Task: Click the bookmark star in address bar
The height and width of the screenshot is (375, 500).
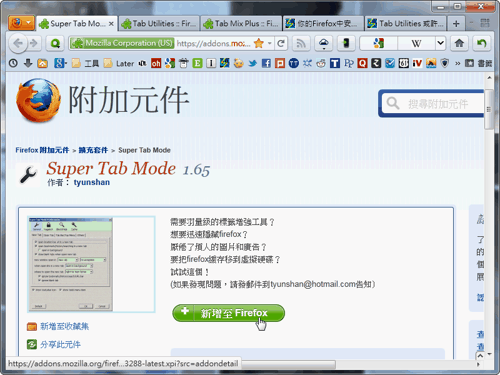Action: click(258, 43)
